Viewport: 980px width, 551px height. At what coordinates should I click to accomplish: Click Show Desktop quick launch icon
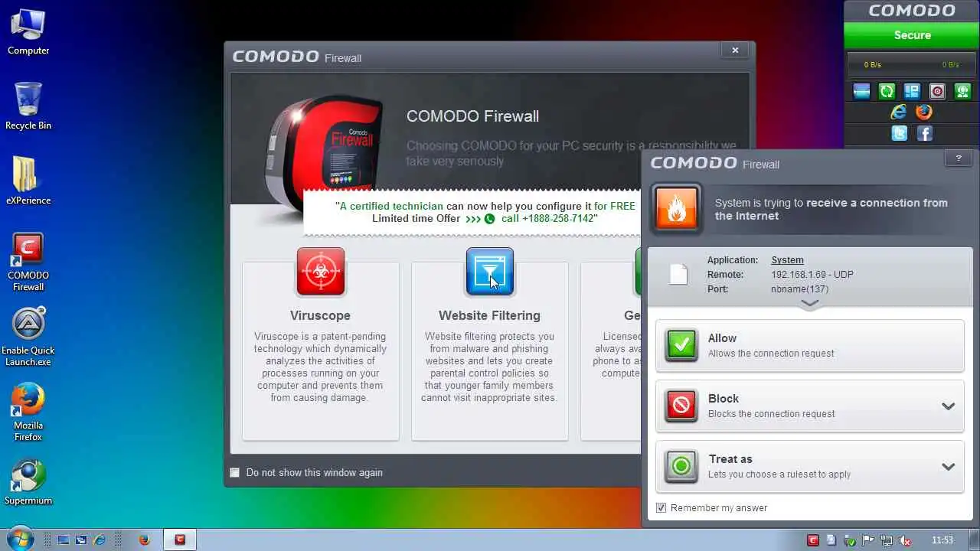(x=64, y=540)
